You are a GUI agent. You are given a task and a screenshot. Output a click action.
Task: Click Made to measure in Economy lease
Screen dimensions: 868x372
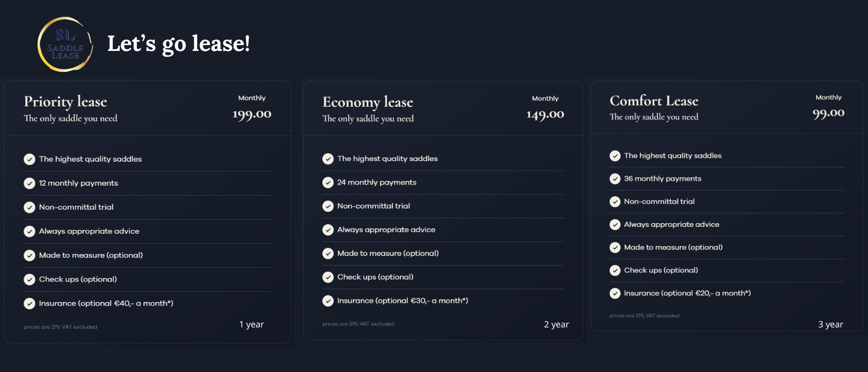click(388, 253)
